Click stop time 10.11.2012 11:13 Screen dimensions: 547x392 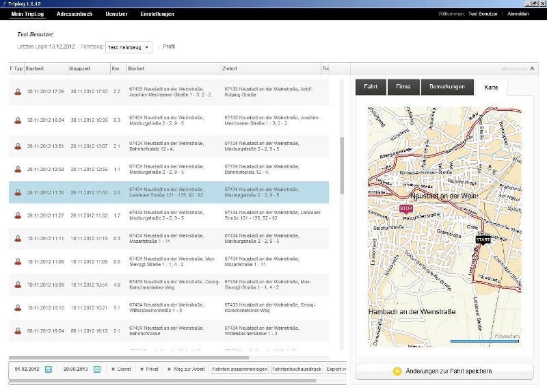(x=89, y=238)
